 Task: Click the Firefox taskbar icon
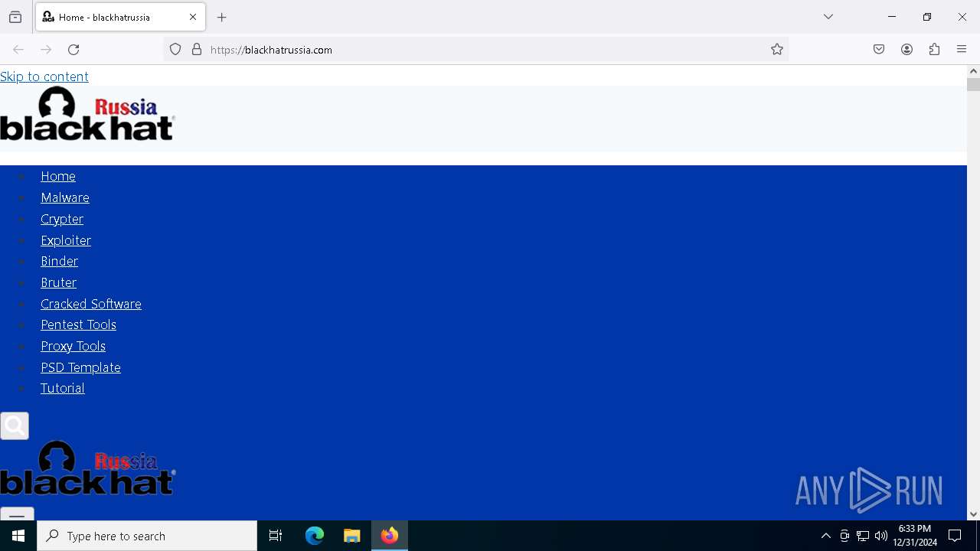[x=390, y=536]
